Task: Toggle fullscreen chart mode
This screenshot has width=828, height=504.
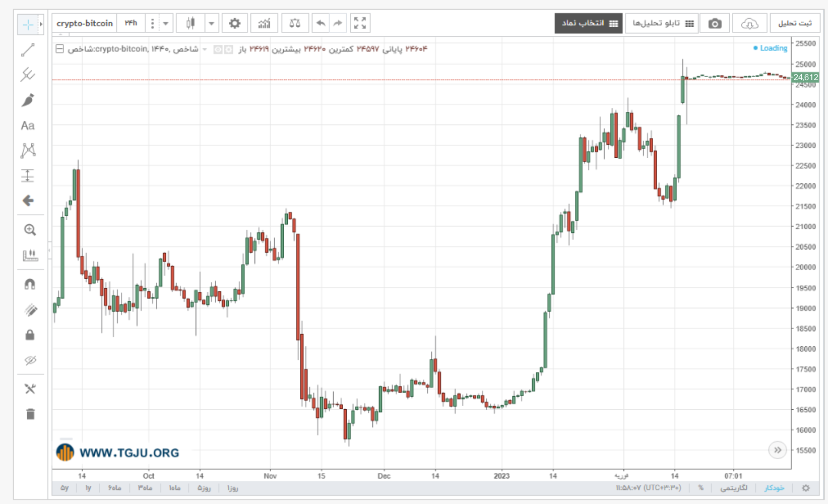Action: [360, 23]
